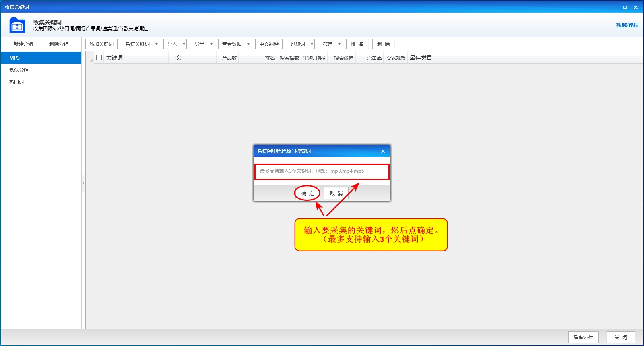Select the 默认分组 group
The image size is (644, 346).
click(x=41, y=70)
